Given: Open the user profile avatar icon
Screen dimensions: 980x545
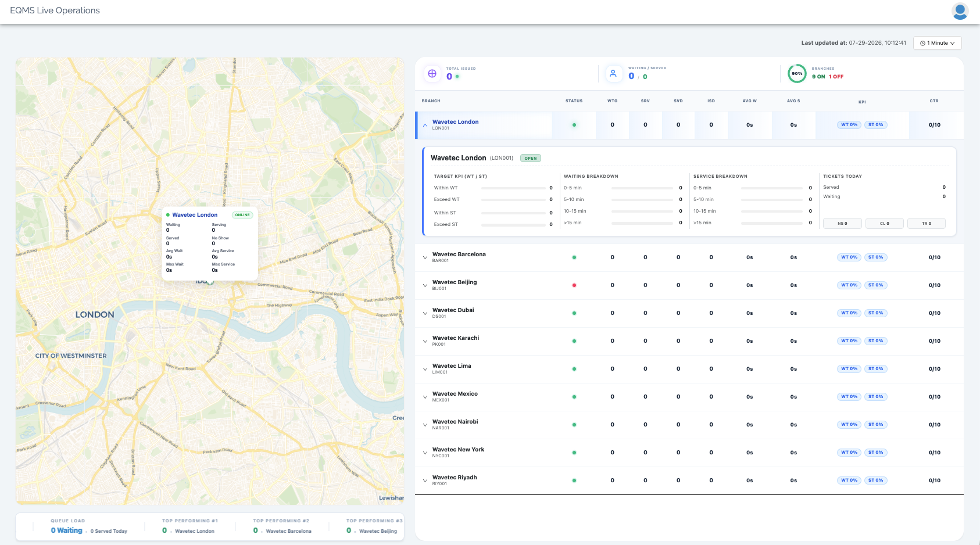Looking at the screenshot, I should coord(960,10).
